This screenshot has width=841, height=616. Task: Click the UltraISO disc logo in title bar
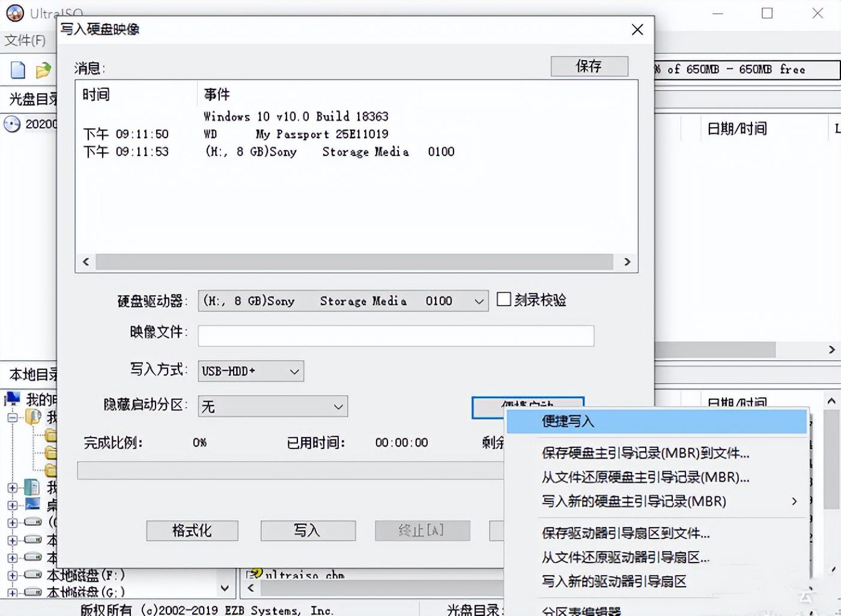[14, 12]
